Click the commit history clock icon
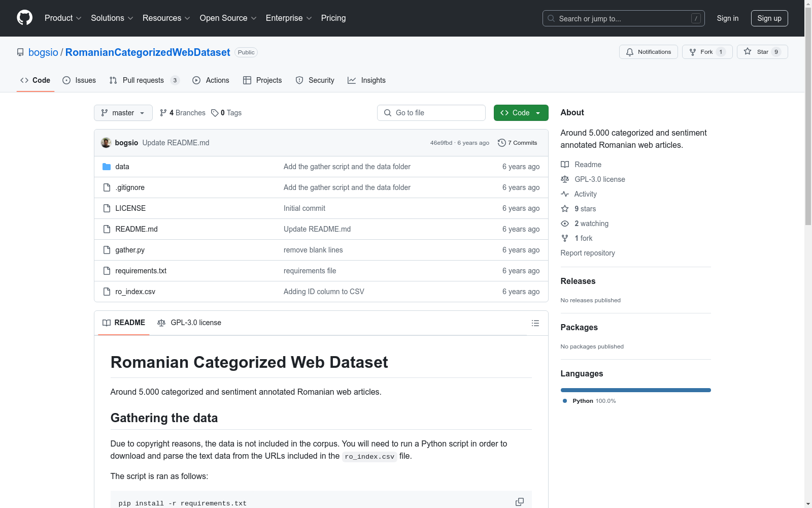 502,143
